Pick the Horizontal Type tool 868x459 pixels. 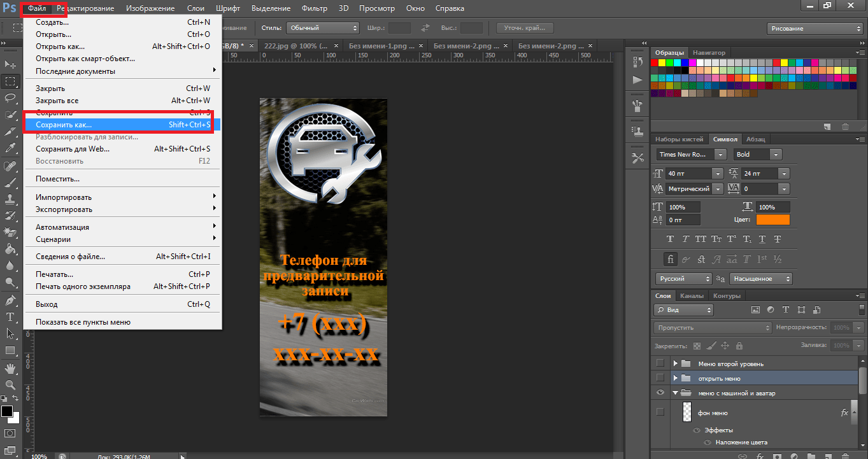(11, 316)
